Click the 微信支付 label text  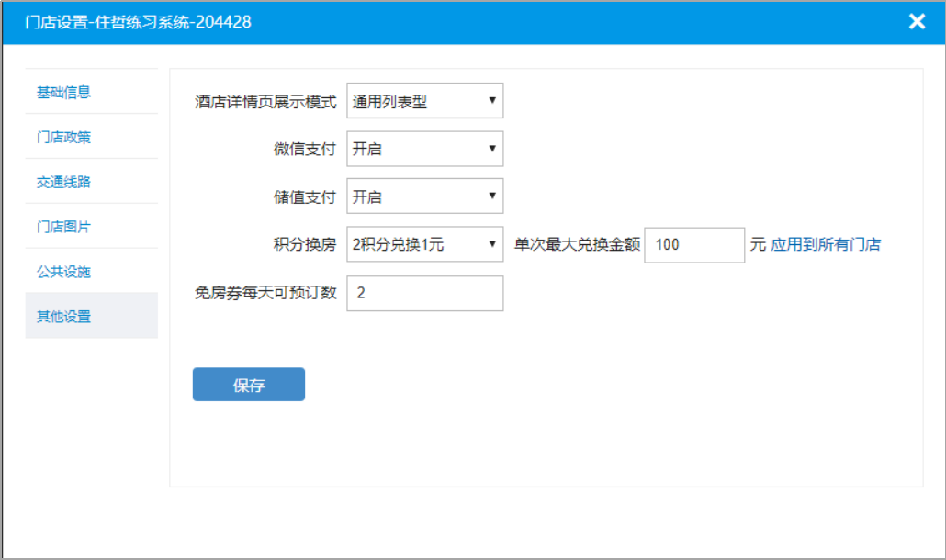305,149
